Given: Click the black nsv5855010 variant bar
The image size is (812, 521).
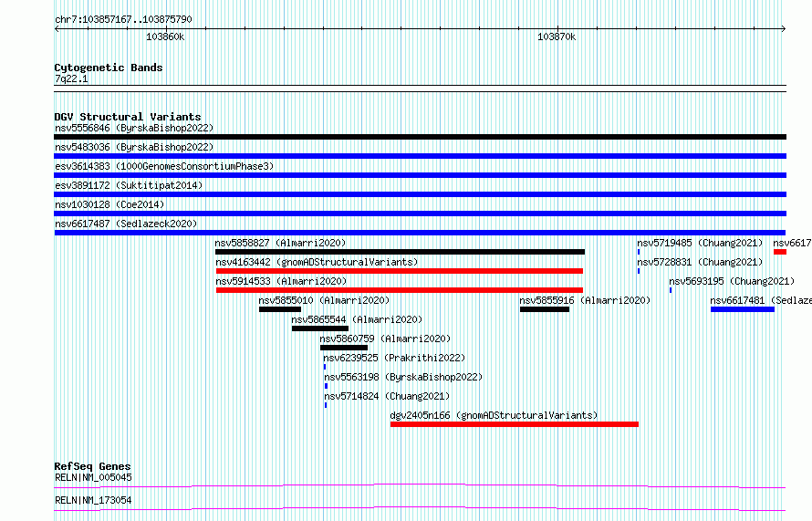Looking at the screenshot, I should point(280,309).
